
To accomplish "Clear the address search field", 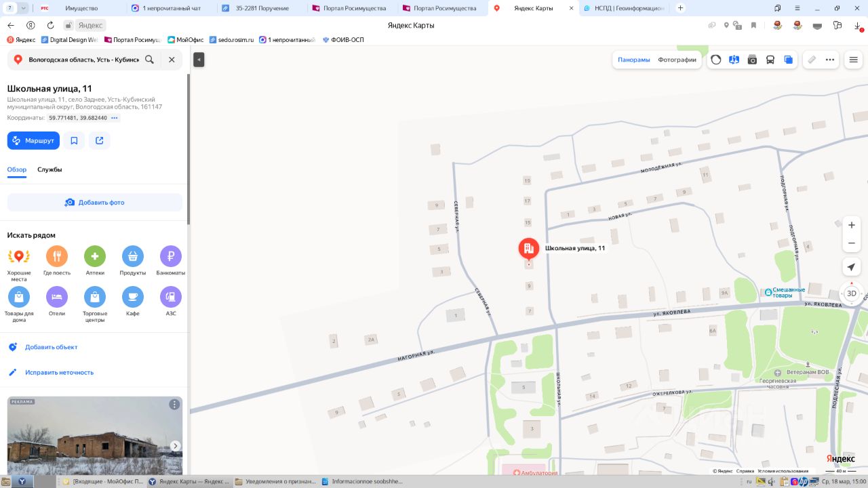I will 172,60.
